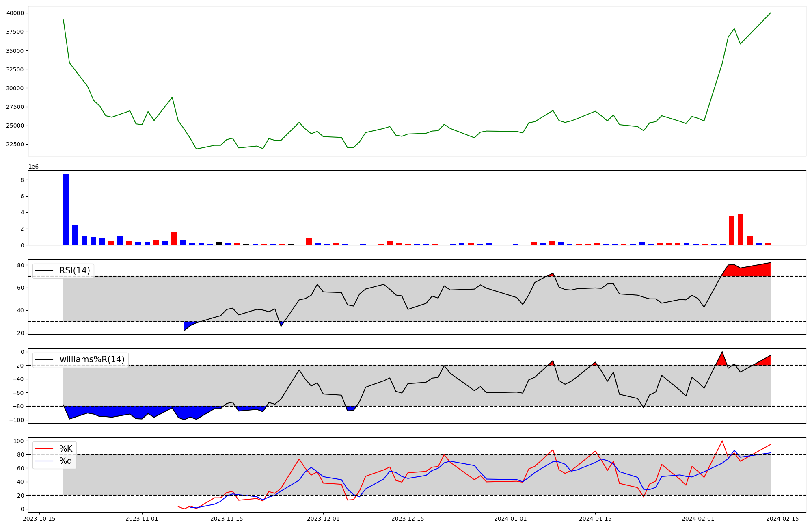This screenshot has height=528, width=812.
Task: Click the 40000 price axis label
Action: [x=15, y=13]
